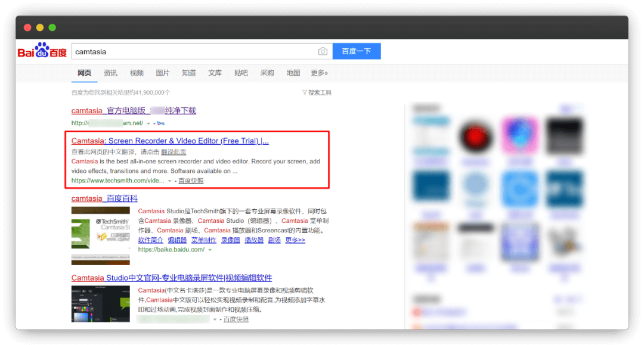This screenshot has height=345, width=644.
Task: Click the techsmith.com green URL
Action: [118, 181]
